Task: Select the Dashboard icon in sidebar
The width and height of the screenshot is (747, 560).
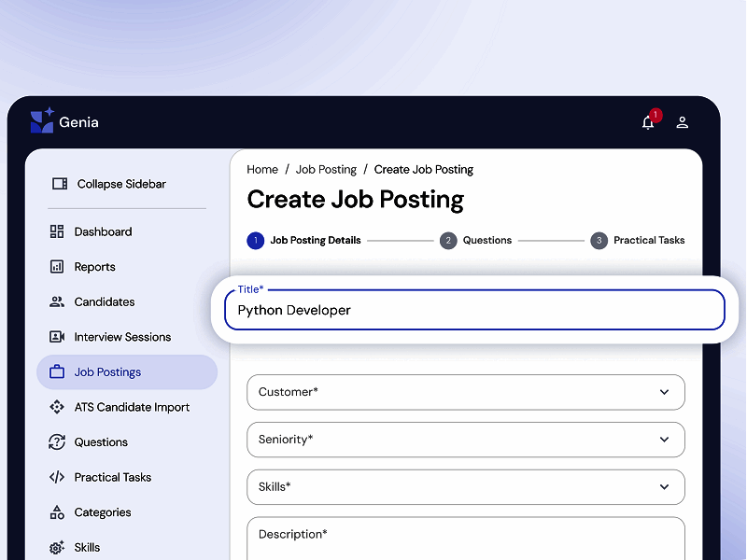Action: point(57,231)
